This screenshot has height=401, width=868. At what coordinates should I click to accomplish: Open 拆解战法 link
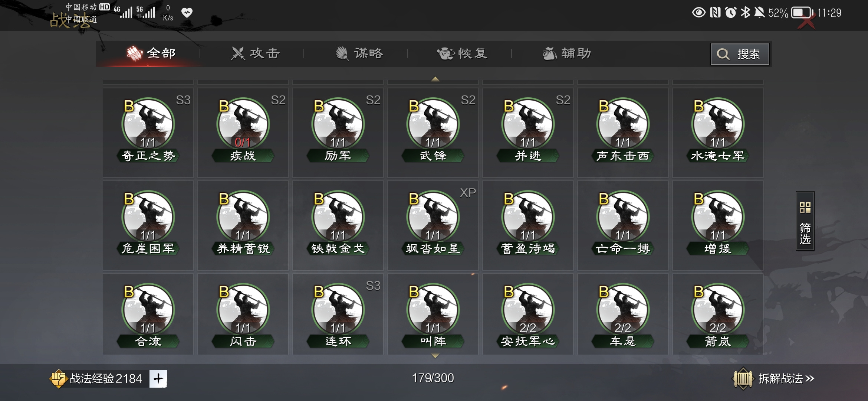click(x=786, y=378)
